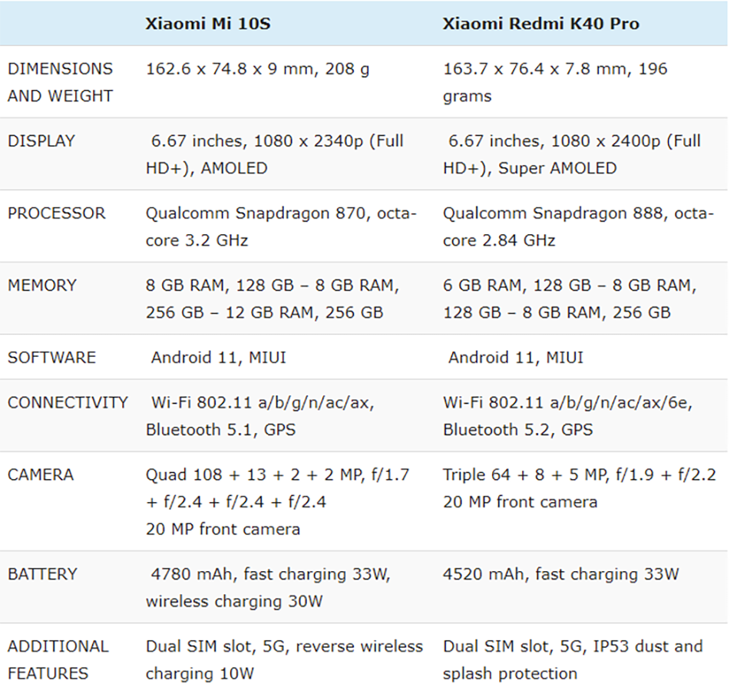Click the CONNECTIVITY row label
The height and width of the screenshot is (700, 737).
point(68,403)
